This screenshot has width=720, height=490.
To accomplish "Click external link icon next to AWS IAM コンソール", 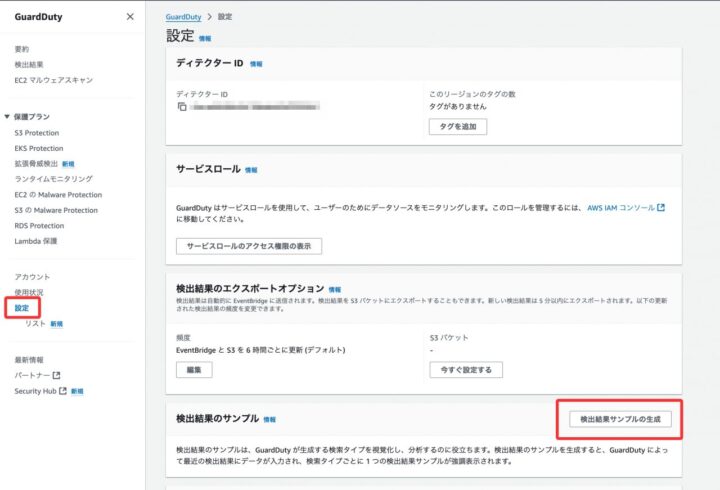I will coord(660,208).
